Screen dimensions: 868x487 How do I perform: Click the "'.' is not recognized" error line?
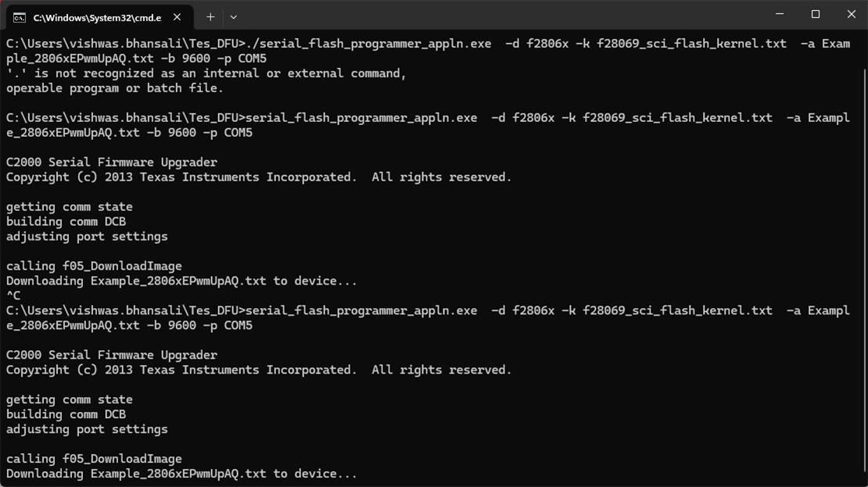click(206, 73)
